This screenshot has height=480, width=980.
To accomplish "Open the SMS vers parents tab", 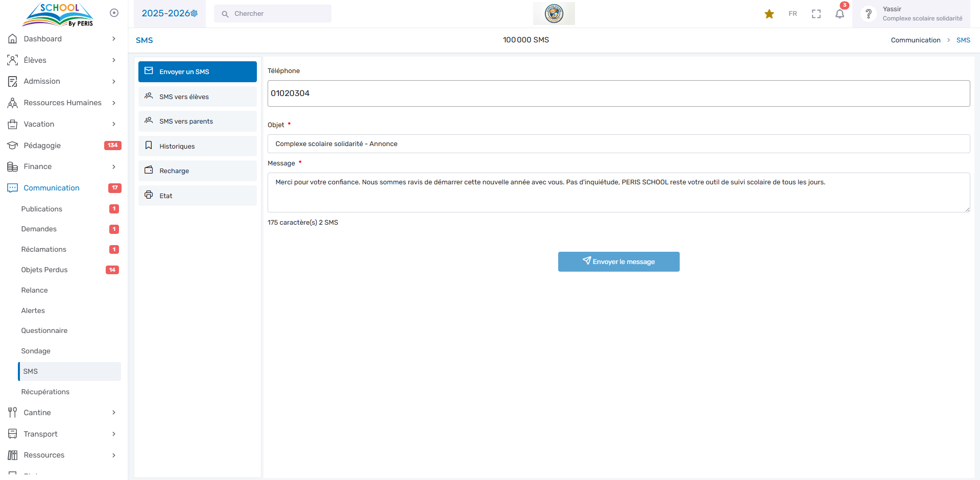I will (197, 121).
